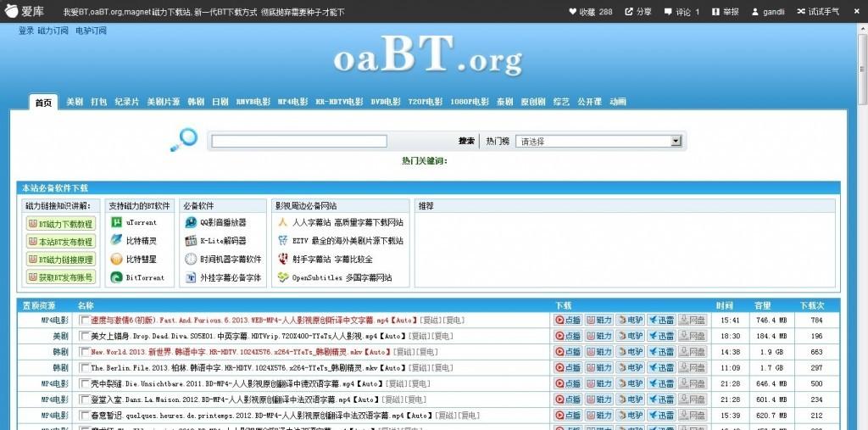Click the magnifying glass search icon
868x430 pixels.
(x=184, y=140)
